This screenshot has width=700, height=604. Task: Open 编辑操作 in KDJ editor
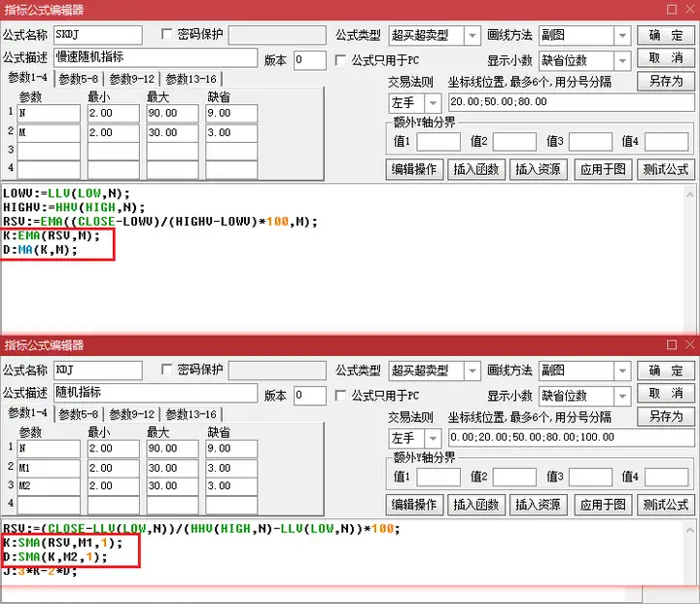[x=414, y=505]
